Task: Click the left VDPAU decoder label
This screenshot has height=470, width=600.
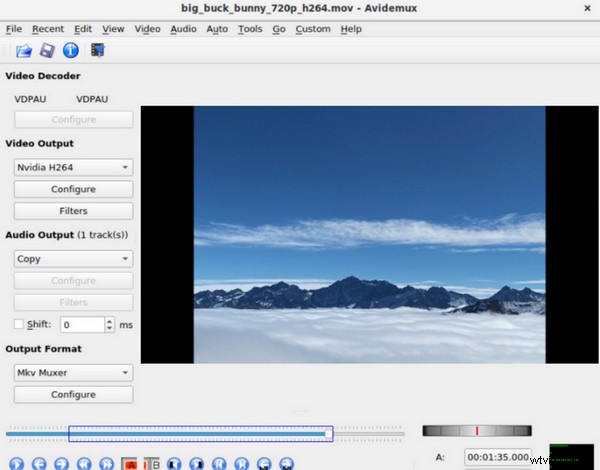Action: click(30, 99)
